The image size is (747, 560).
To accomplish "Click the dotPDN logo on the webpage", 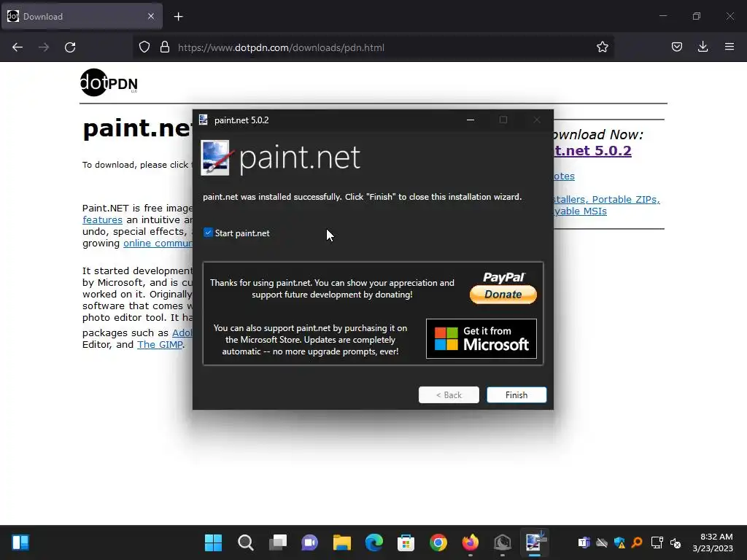I will (109, 83).
